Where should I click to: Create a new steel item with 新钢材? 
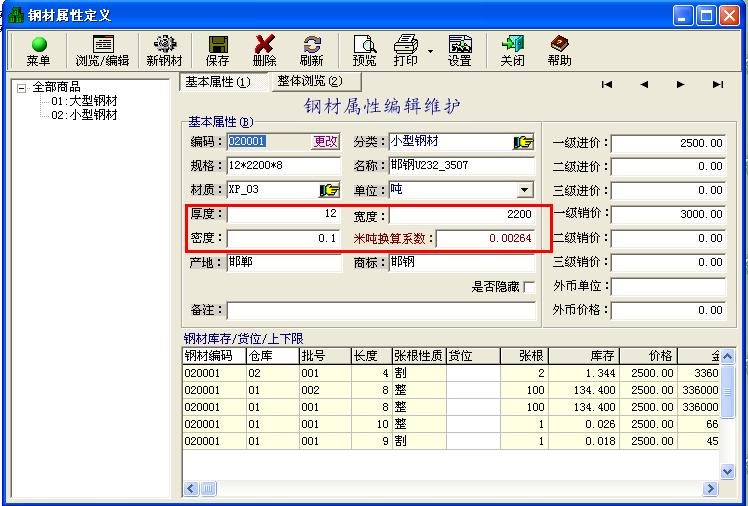tap(165, 51)
